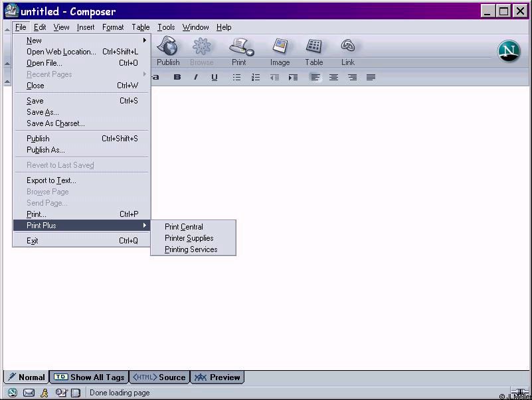Viewport: 532px width, 400px height.
Task: Expand the Print Plus submenu arrow
Action: coord(145,225)
